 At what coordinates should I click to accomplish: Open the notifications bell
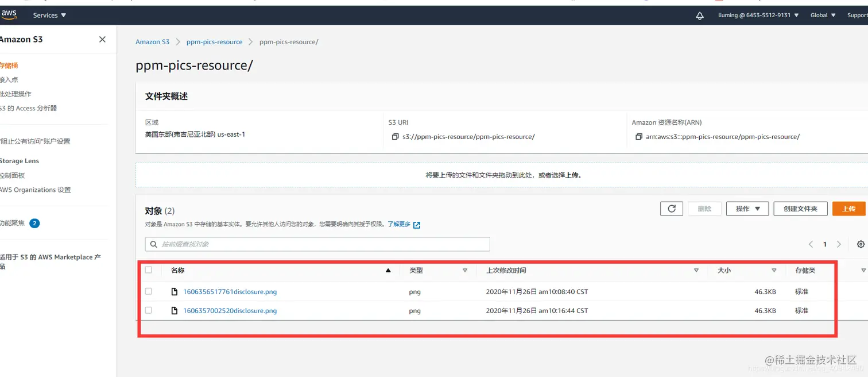(x=699, y=16)
